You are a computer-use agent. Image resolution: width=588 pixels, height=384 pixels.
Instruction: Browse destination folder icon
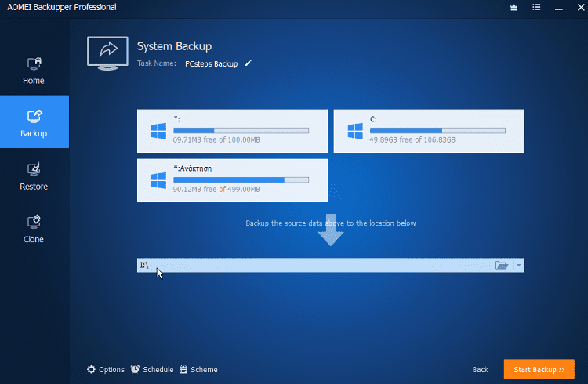click(502, 265)
